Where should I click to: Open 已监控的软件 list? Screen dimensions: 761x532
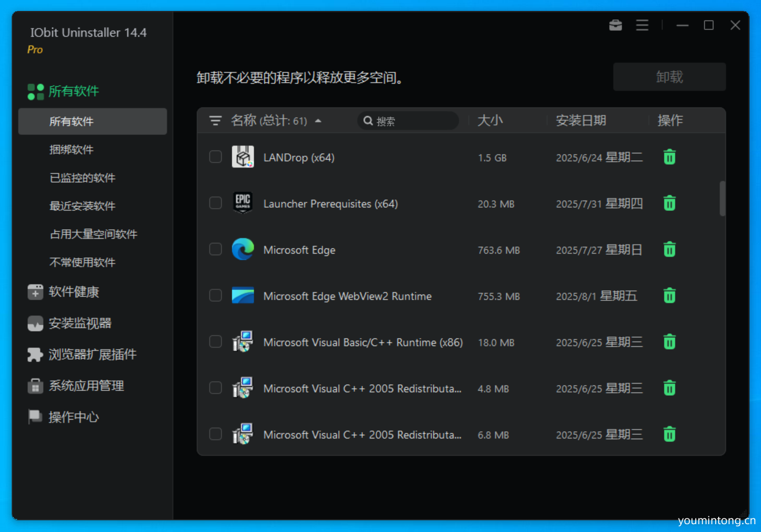point(82,178)
